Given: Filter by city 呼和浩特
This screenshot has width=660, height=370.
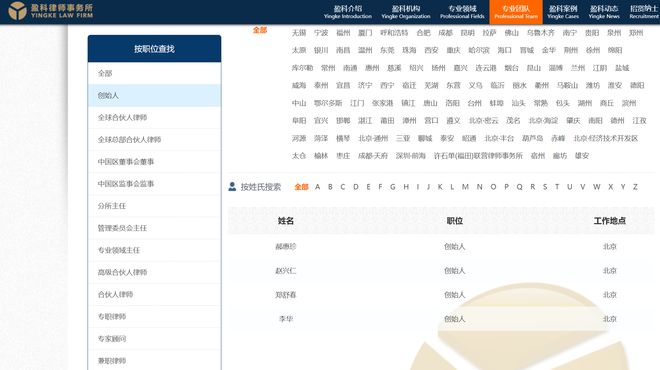Looking at the screenshot, I should click(394, 32).
